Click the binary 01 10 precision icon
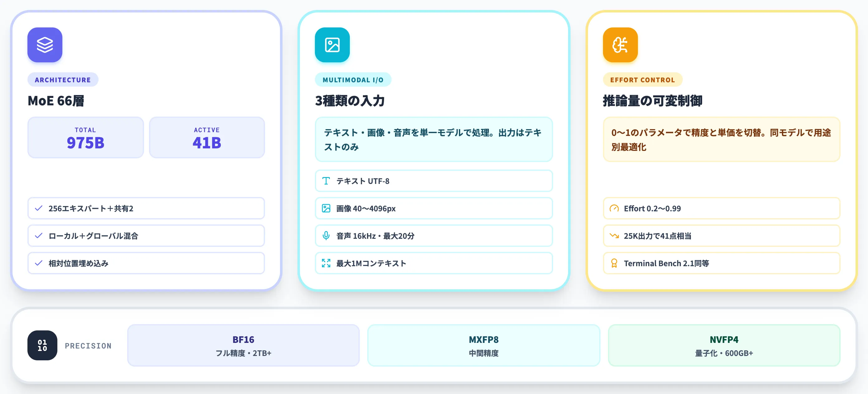The width and height of the screenshot is (868, 394). click(x=42, y=345)
